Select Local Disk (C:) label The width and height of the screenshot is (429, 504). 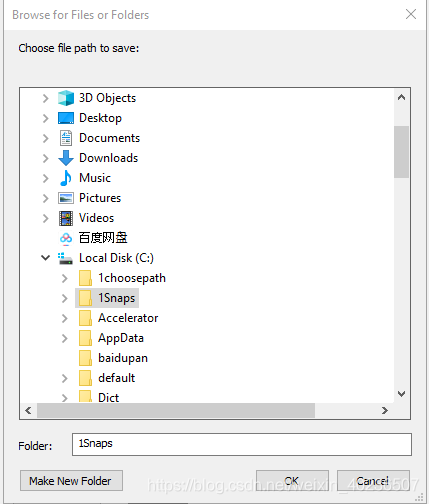tap(116, 258)
